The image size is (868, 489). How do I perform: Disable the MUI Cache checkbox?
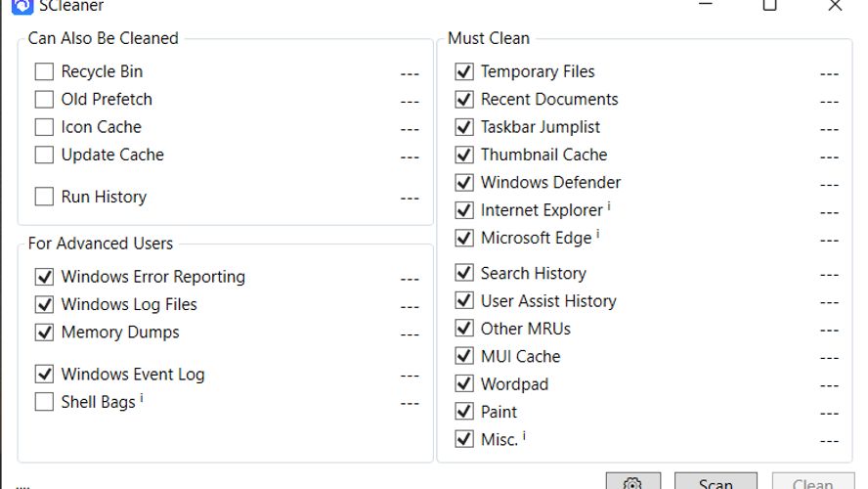tap(464, 356)
